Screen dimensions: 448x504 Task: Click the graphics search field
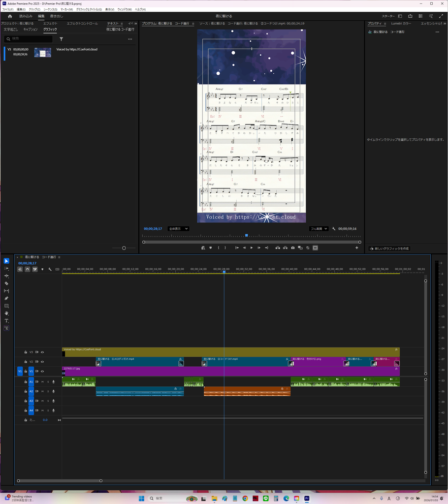(29, 39)
